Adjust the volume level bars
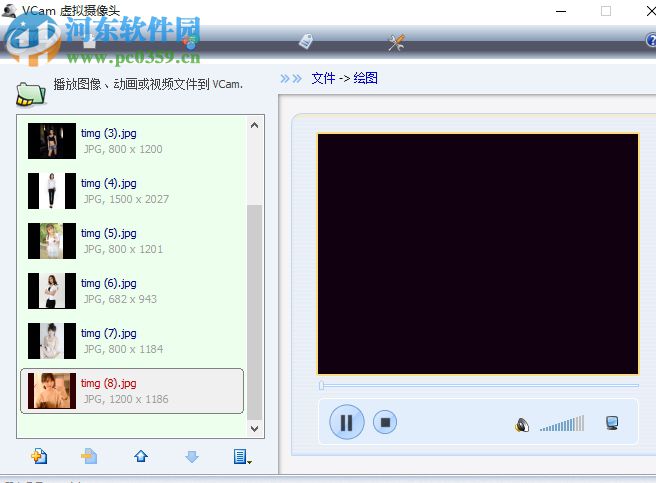Image resolution: width=656 pixels, height=483 pixels. 561,424
